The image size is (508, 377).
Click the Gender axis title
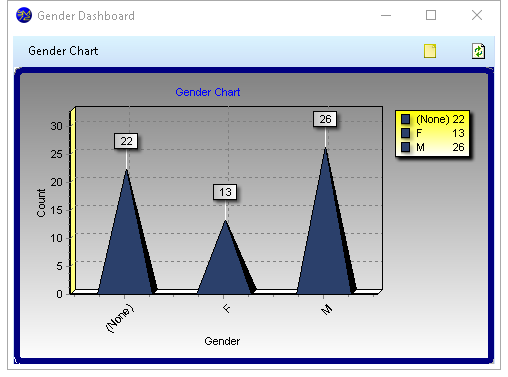222,341
